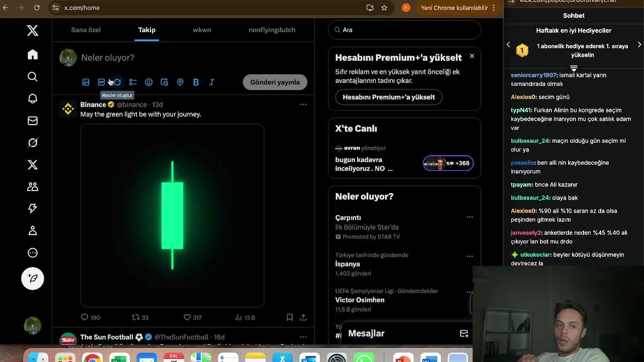Screen dimensions: 644x362
Task: Select the Takip tab
Action: coord(147,30)
